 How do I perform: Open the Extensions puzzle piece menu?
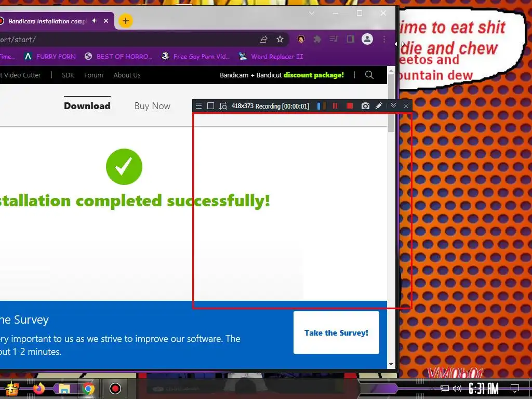click(317, 39)
